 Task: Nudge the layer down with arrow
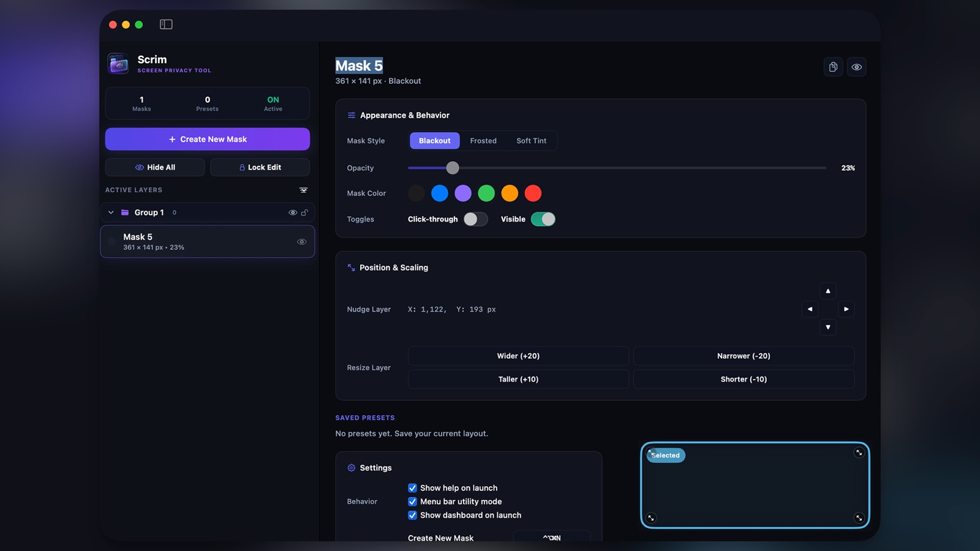[x=828, y=327]
